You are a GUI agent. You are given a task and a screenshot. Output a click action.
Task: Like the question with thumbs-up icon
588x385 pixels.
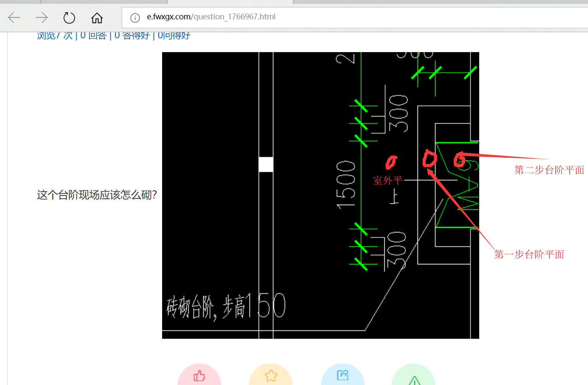pyautogui.click(x=199, y=375)
